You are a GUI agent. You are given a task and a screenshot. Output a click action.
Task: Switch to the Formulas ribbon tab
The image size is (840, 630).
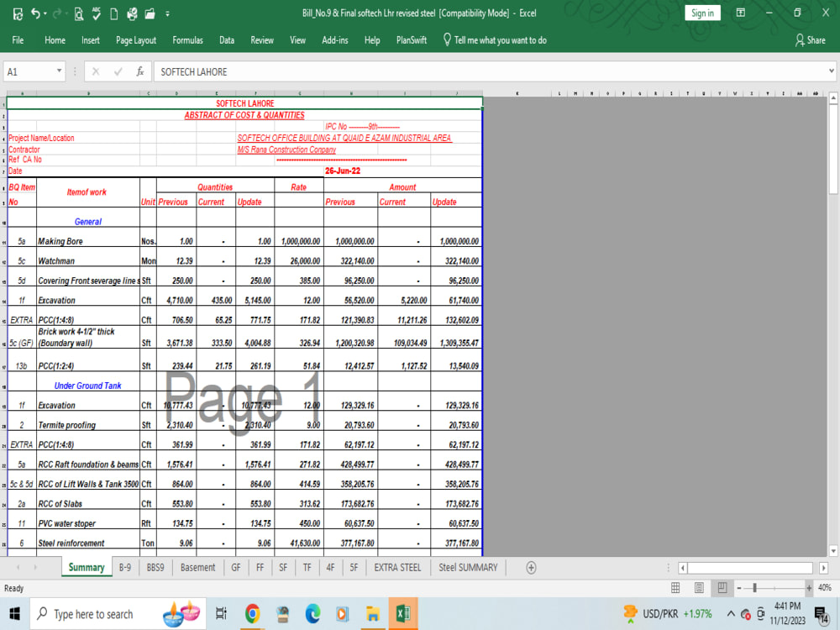point(187,39)
